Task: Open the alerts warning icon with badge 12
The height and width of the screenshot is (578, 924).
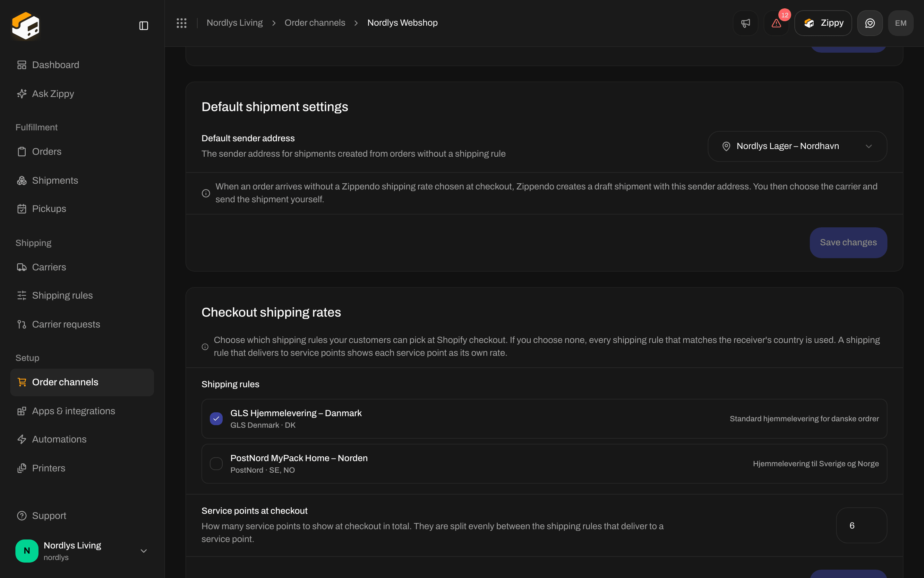Action: [776, 23]
